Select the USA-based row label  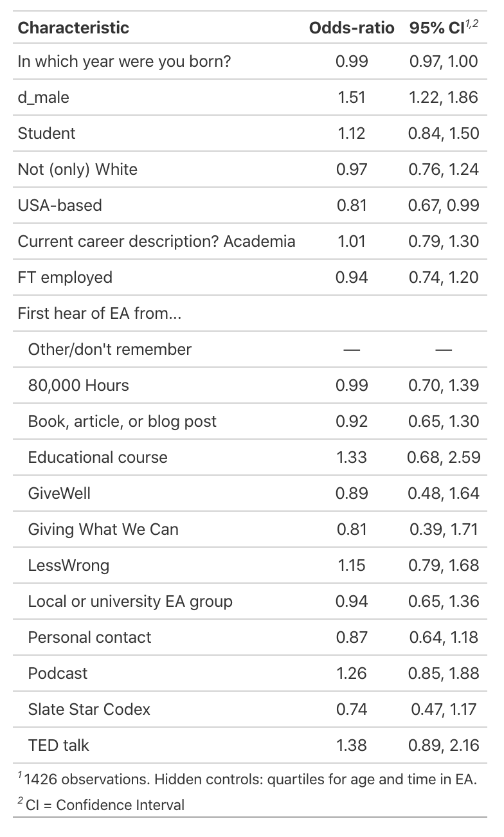point(60,205)
